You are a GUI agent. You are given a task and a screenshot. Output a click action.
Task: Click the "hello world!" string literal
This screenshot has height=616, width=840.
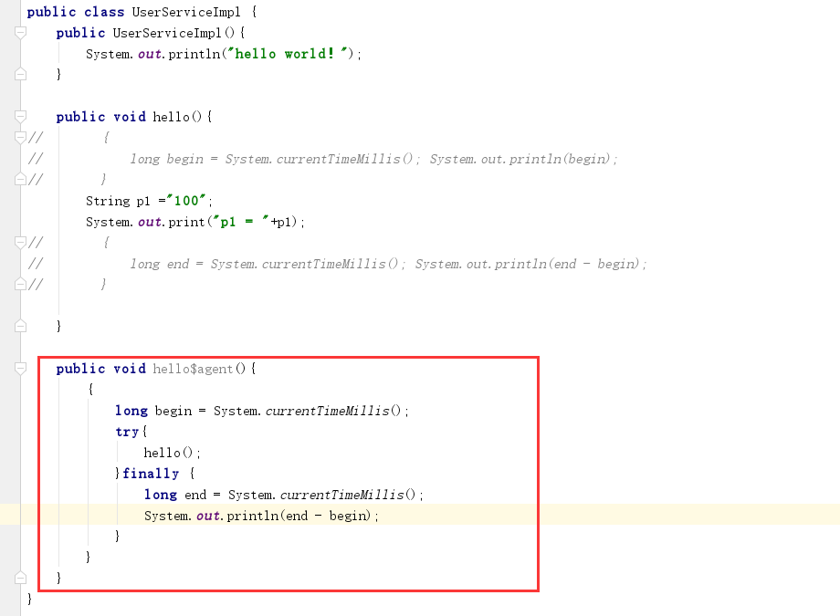(x=287, y=54)
